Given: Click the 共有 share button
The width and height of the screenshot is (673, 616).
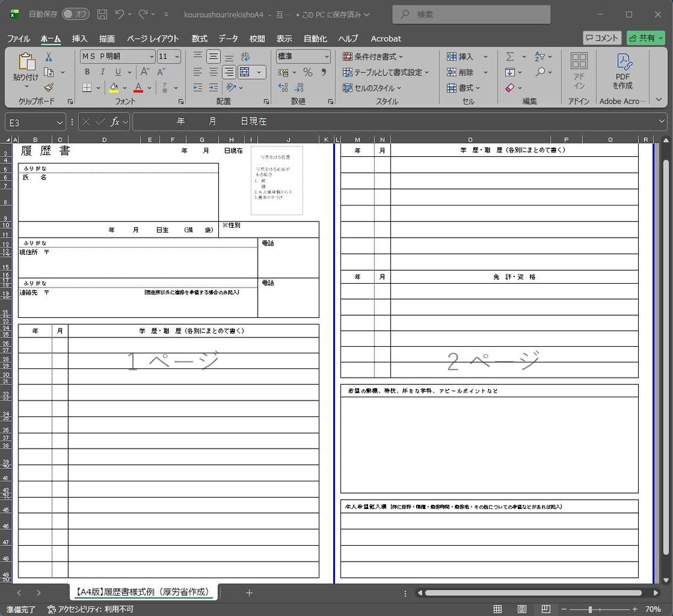Looking at the screenshot, I should 645,38.
